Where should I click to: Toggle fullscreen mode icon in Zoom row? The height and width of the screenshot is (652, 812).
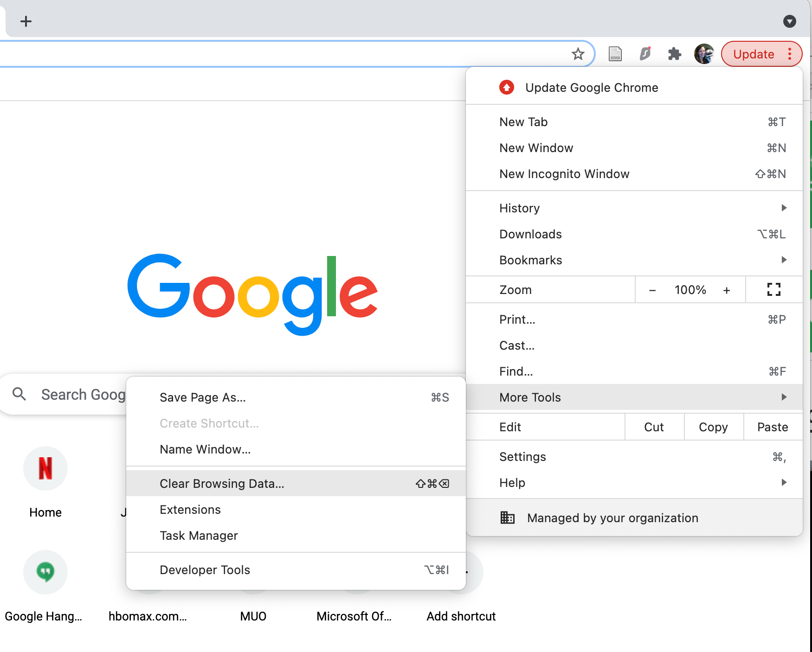[773, 290]
